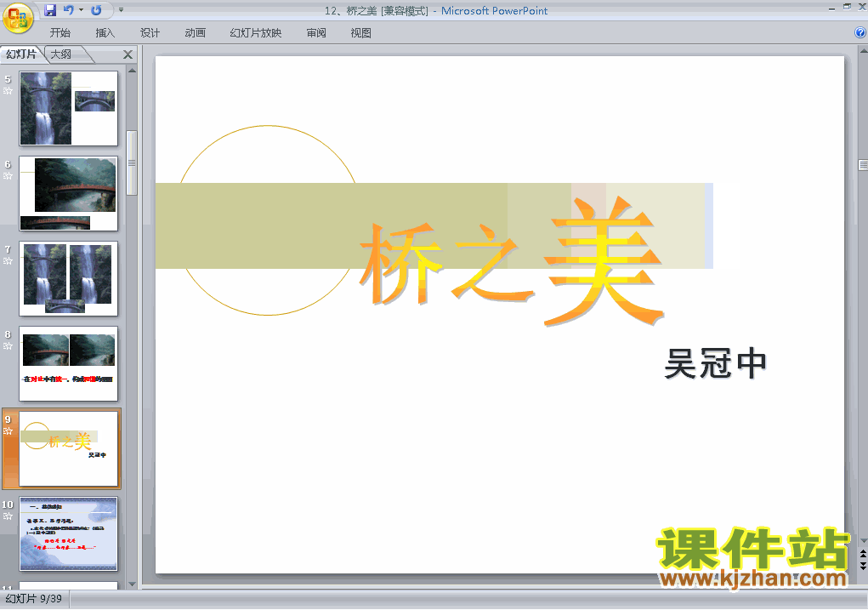Select slide 8 thumbnail

69,363
